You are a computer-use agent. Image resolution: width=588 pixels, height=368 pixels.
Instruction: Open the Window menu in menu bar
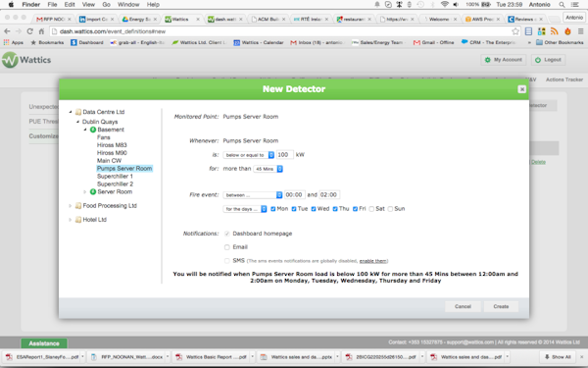pos(128,5)
